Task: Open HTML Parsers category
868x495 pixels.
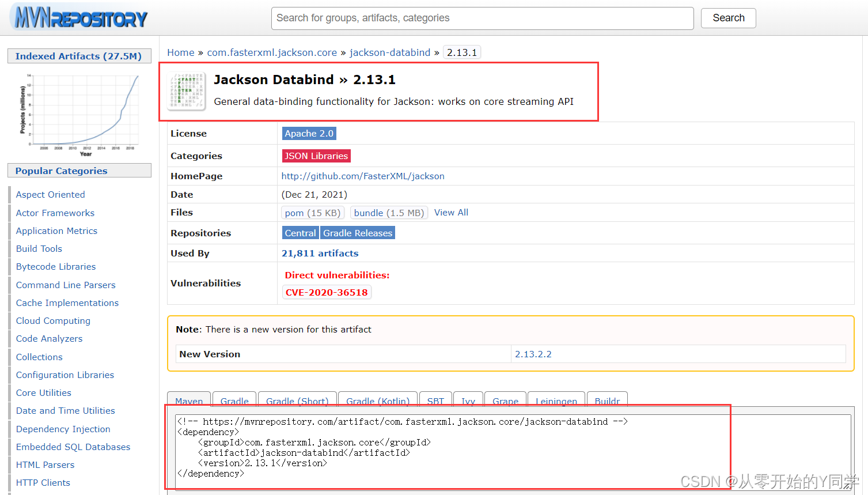Action: point(45,465)
